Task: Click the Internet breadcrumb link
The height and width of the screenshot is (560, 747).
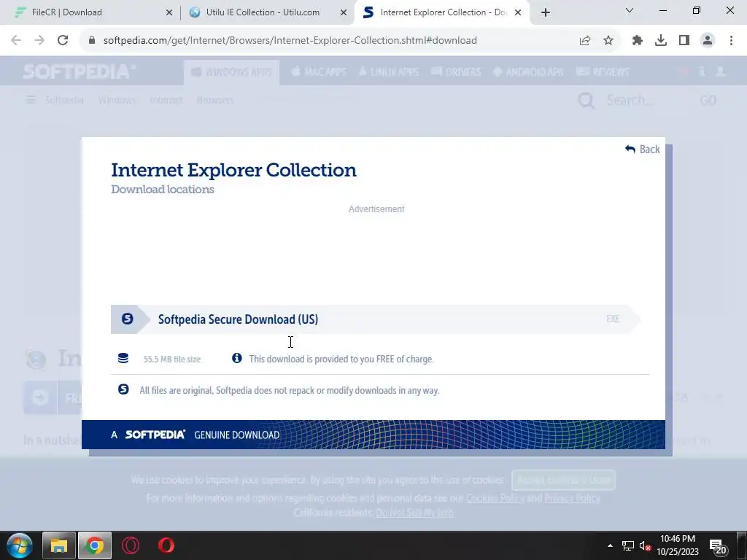Action: [x=166, y=100]
